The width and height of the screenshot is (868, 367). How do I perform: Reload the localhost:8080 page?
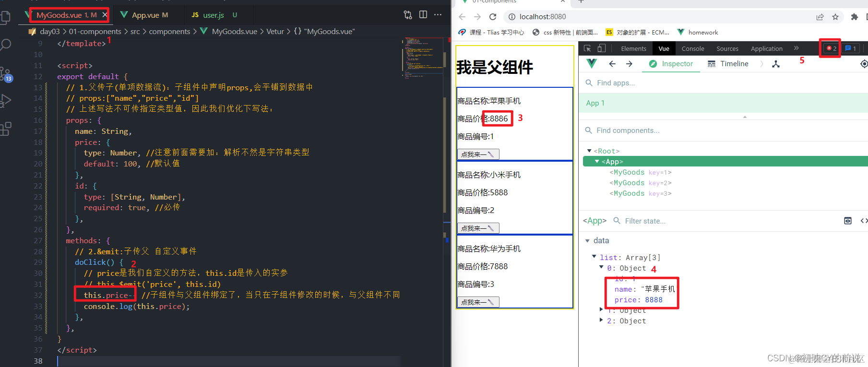pos(493,17)
